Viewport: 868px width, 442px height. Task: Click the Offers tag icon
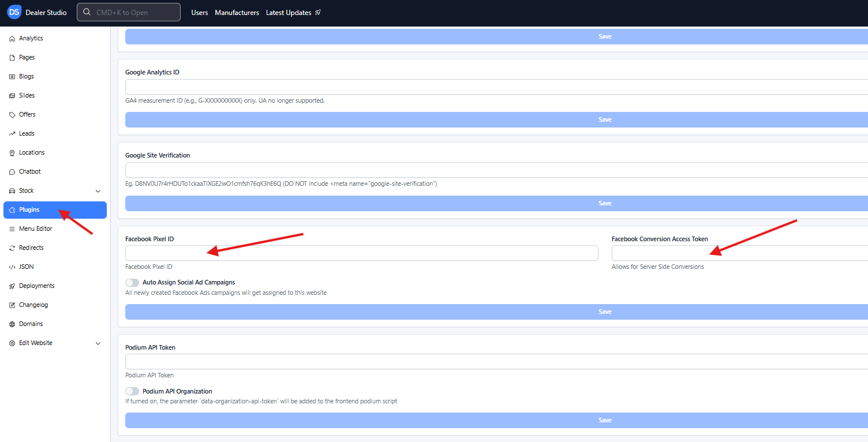tap(13, 115)
